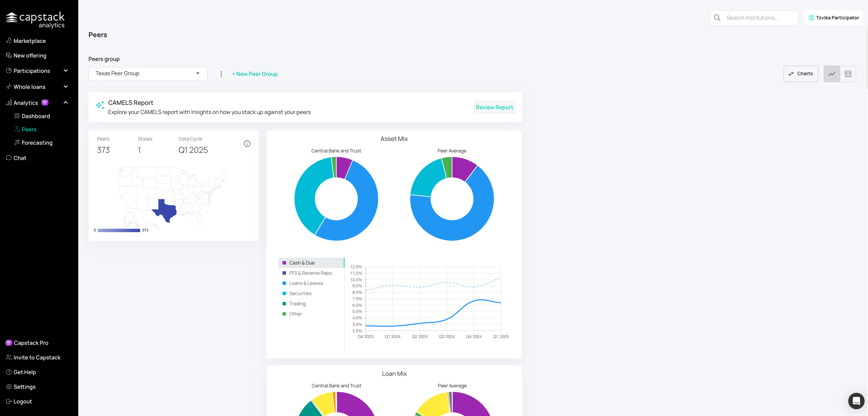The image size is (868, 416).
Task: Click the Logout arrow icon
Action: (x=9, y=401)
